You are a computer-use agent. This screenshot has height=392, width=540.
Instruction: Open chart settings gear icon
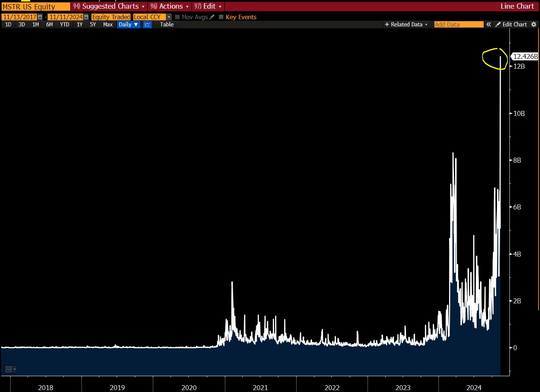click(x=534, y=25)
